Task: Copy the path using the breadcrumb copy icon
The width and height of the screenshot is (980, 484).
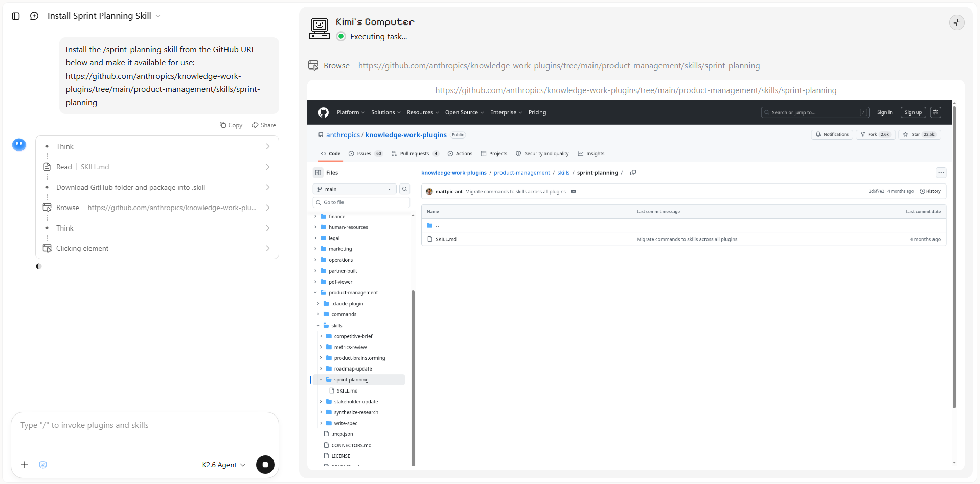Action: coord(633,173)
